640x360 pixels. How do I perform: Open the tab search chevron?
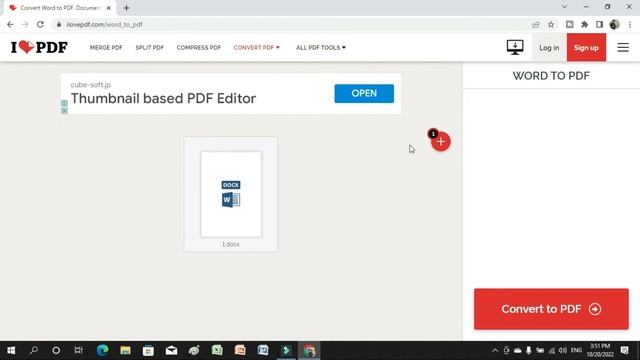pyautogui.click(x=564, y=7)
